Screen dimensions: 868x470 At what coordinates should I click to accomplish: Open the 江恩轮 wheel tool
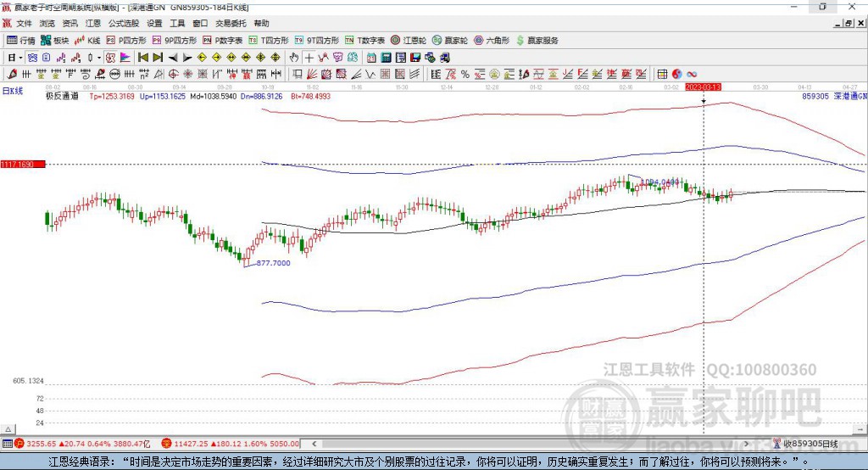(x=409, y=41)
